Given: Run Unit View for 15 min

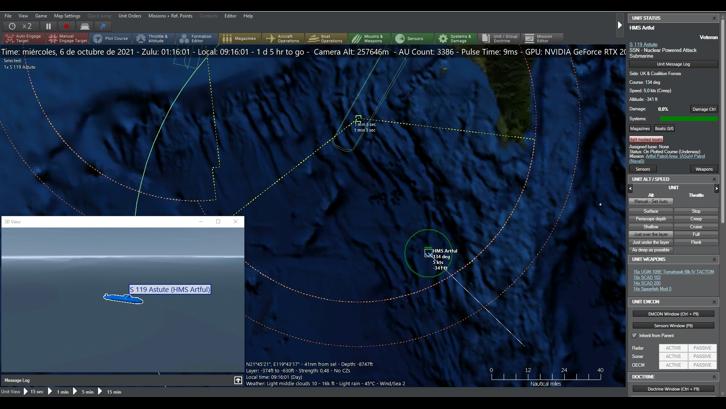Looking at the screenshot, I should click(x=110, y=392).
